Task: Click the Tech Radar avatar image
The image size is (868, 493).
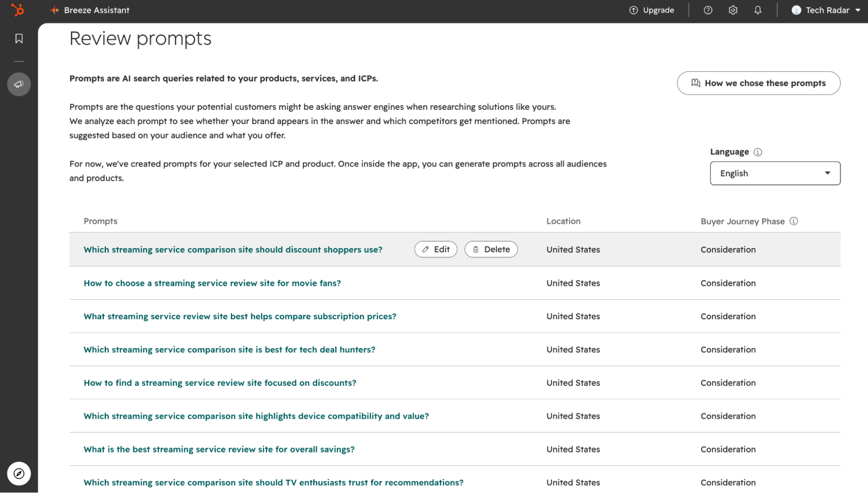Action: click(796, 10)
